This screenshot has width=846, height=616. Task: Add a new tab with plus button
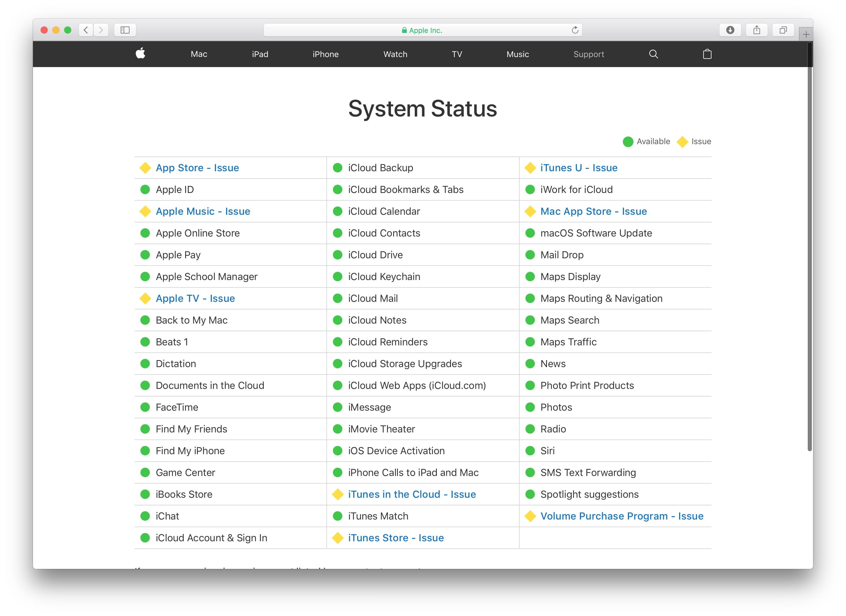click(x=806, y=35)
